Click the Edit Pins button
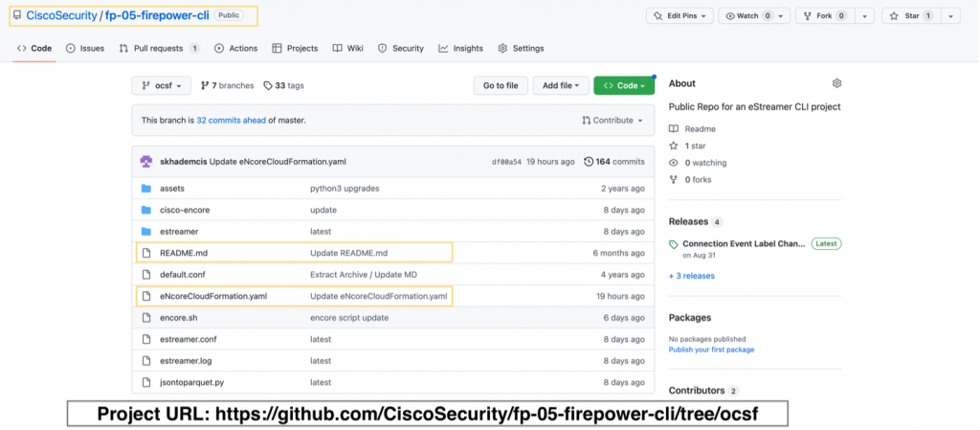Viewport: 980px width, 430px height. point(679,16)
